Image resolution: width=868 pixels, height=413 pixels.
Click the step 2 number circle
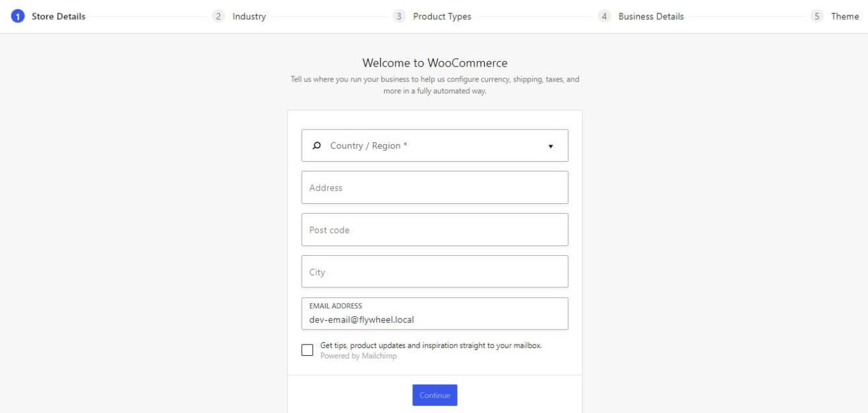coord(219,16)
